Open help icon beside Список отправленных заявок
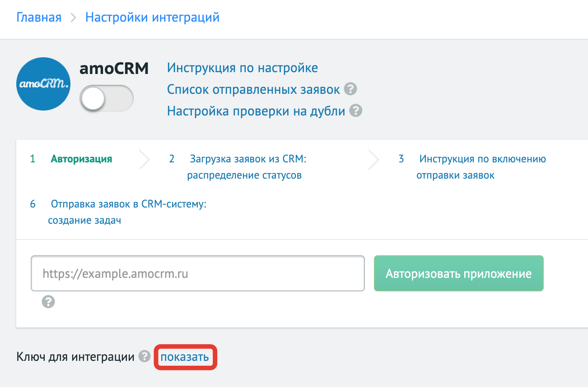Screen dimensions: 588x387 click(x=350, y=89)
